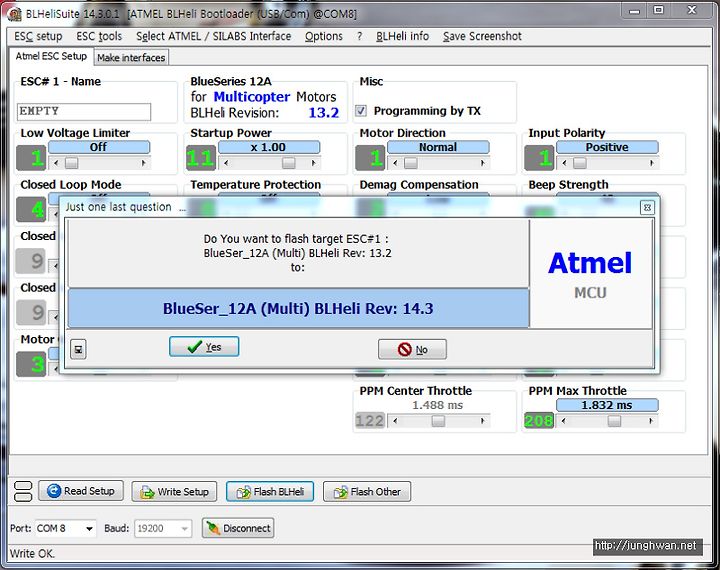Click the ESC name field showing EMPTY
This screenshot has height=570, width=720.
click(84, 112)
